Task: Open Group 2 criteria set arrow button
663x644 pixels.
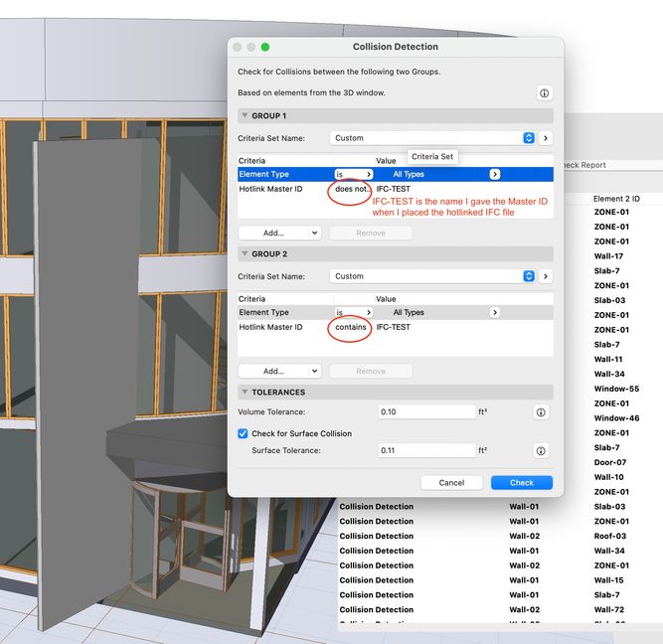Action: [546, 276]
